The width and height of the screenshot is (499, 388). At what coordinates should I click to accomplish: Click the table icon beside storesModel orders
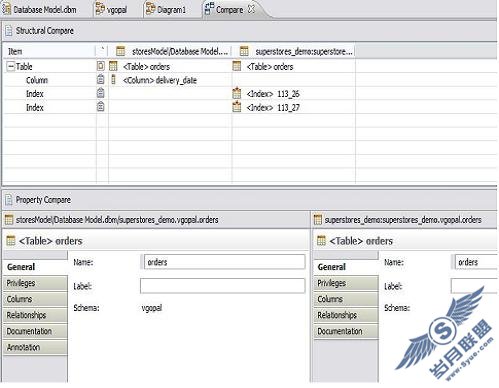(114, 66)
